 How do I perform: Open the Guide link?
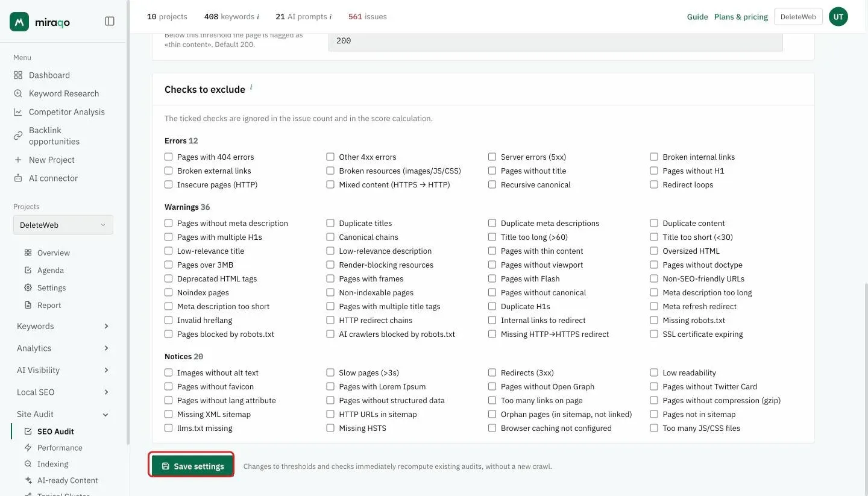coord(697,17)
